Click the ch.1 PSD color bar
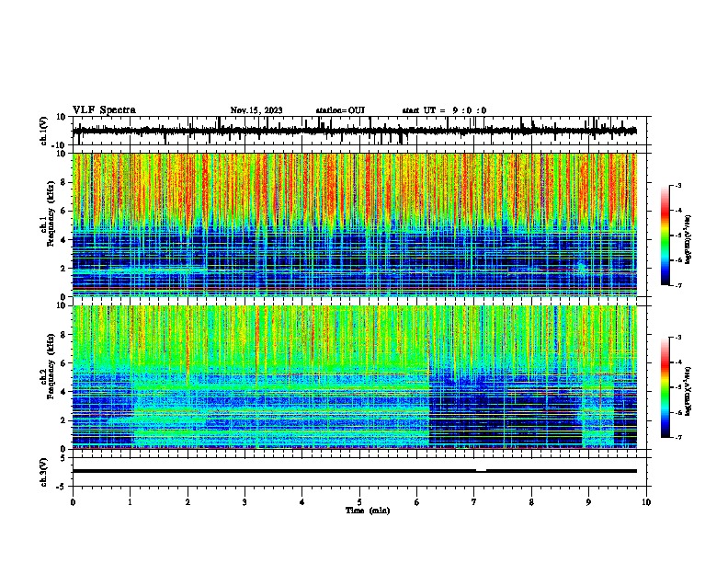The width and height of the screenshot is (728, 563). tap(665, 236)
